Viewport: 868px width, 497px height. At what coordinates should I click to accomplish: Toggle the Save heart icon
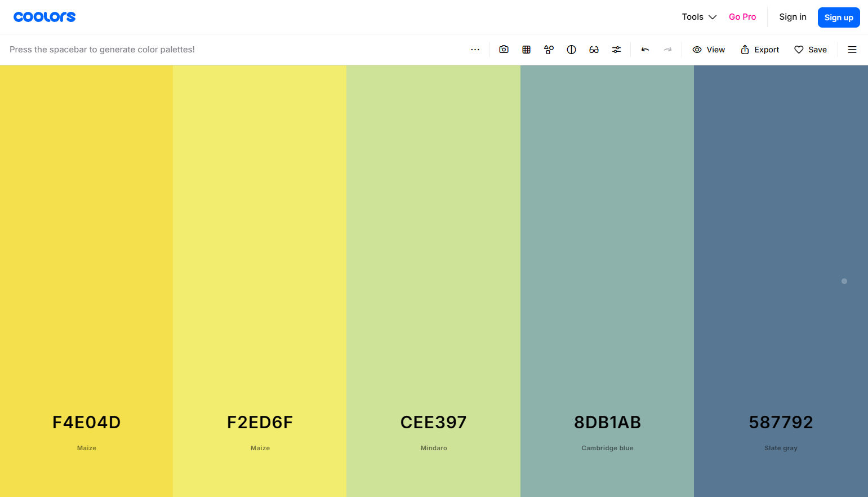[811, 50]
